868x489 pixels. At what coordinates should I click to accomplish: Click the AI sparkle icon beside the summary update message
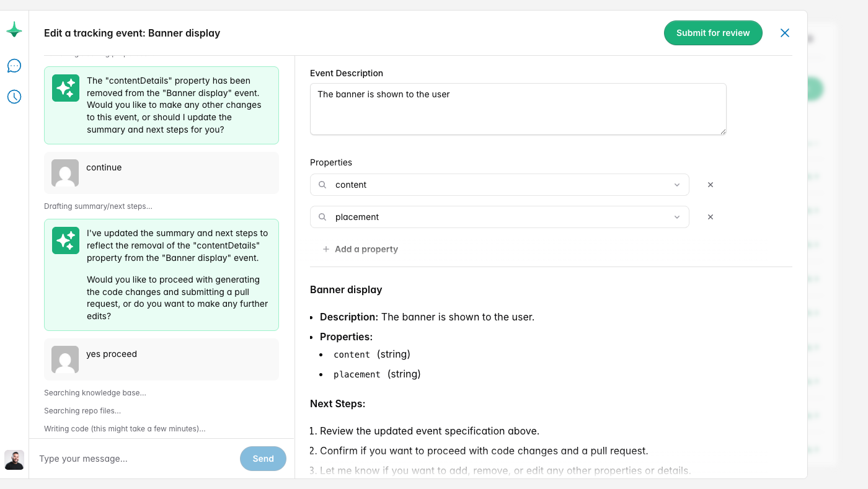[65, 240]
